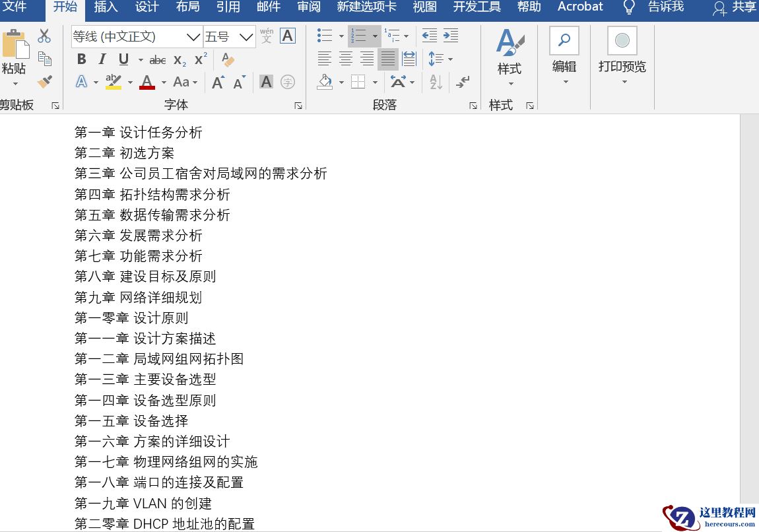Increase font size with Grow Font
This screenshot has height=532, width=759.
218,83
